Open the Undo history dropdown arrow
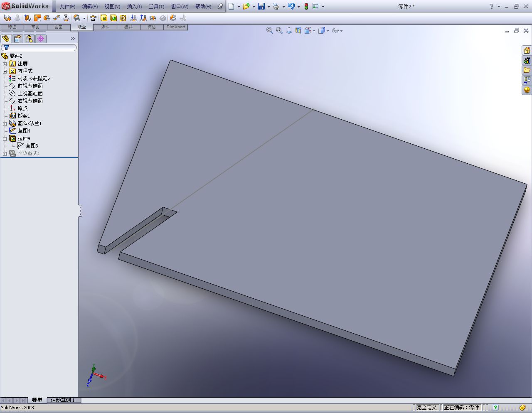 pos(298,7)
